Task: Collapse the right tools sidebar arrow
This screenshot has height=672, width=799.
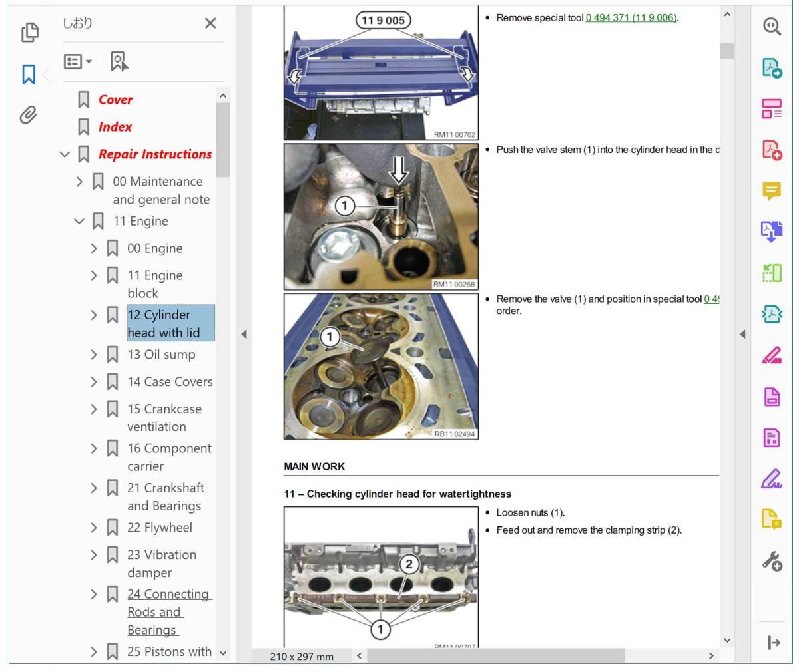Action: pyautogui.click(x=773, y=643)
